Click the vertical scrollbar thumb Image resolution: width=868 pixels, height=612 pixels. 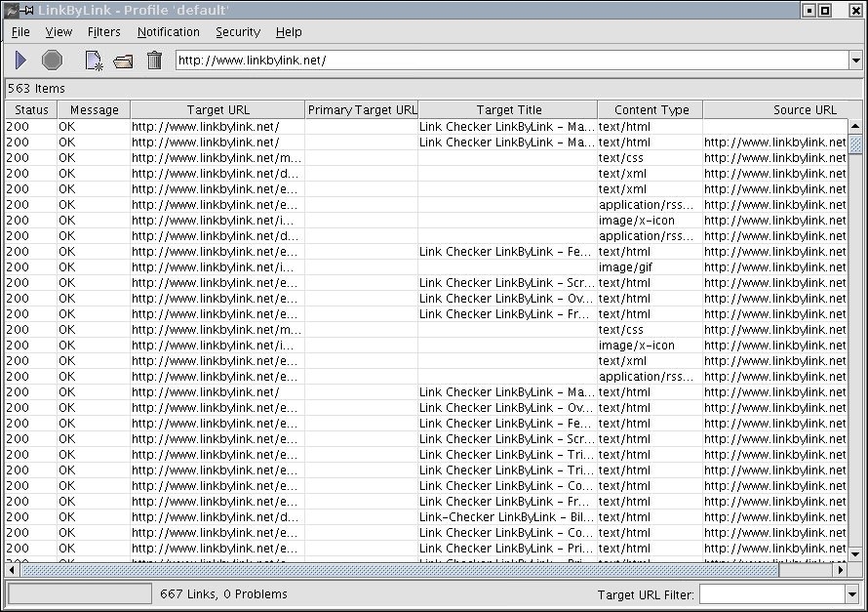[x=855, y=143]
